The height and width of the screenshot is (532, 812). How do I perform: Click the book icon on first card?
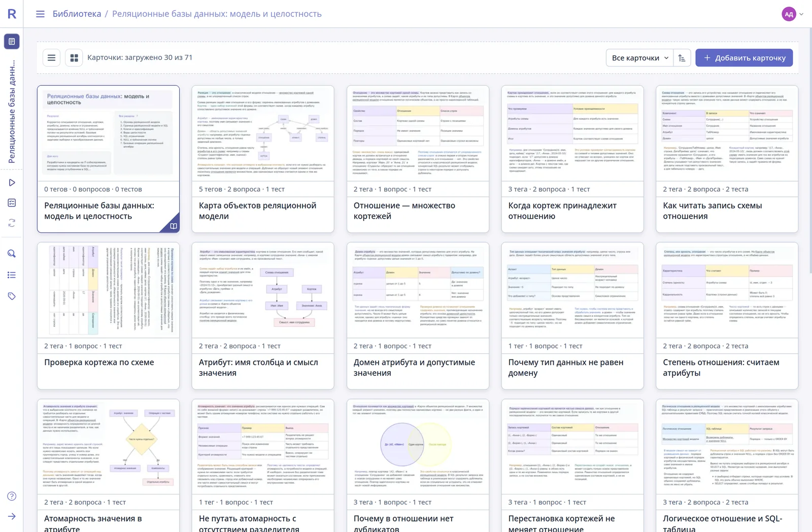point(174,226)
